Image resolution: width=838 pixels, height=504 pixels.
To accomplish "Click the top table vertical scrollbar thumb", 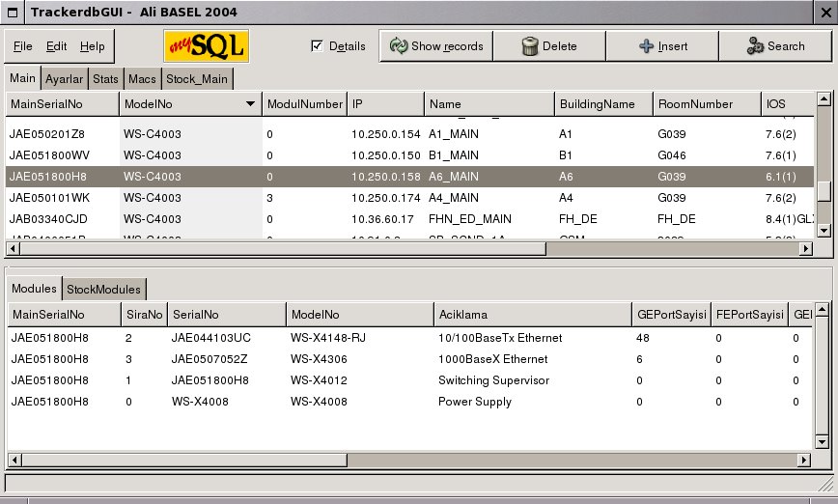I will 824,191.
